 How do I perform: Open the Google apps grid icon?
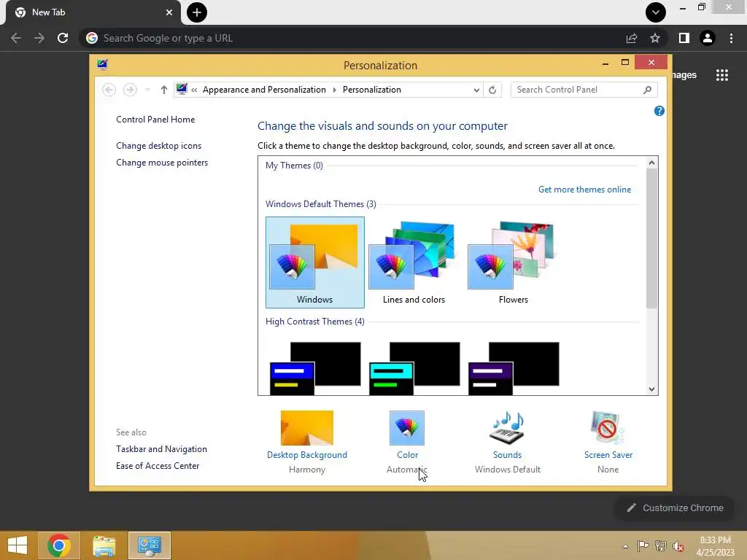click(722, 75)
